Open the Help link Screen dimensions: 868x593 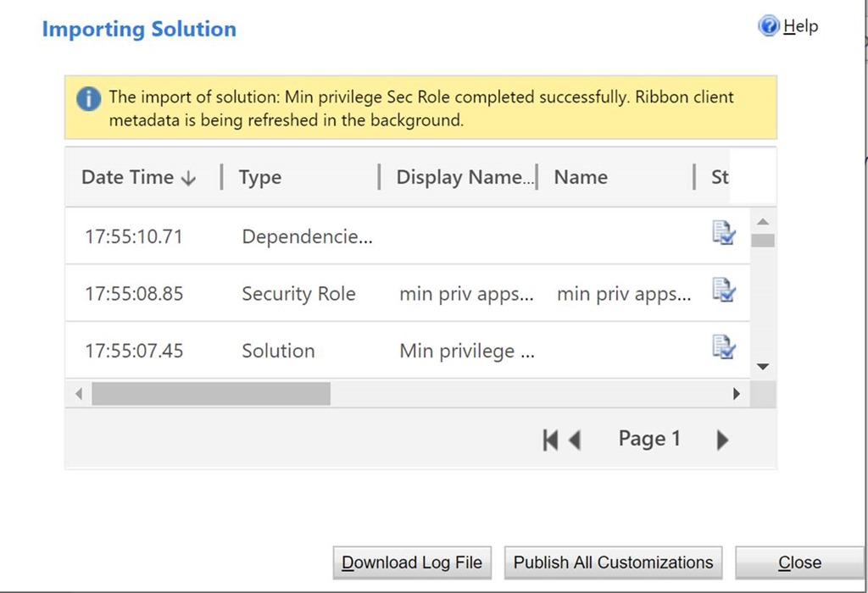(800, 26)
